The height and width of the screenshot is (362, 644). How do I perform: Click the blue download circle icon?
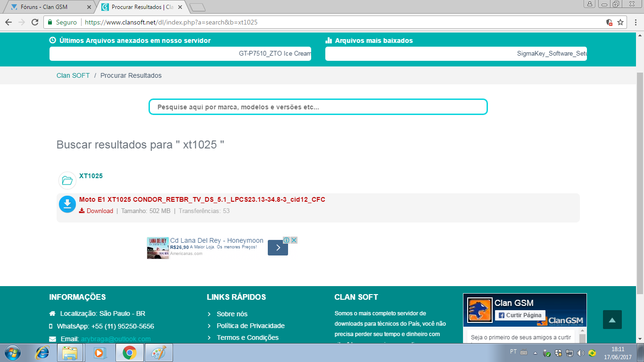click(67, 204)
